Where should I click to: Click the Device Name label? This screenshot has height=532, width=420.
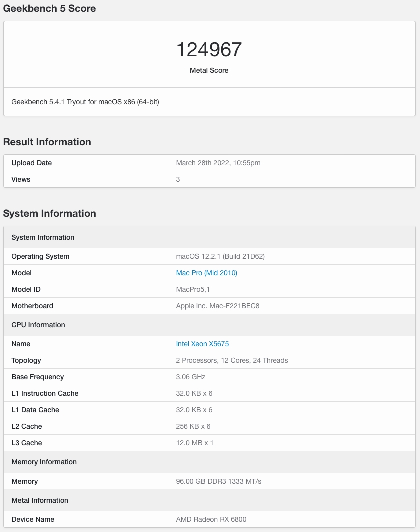(33, 519)
